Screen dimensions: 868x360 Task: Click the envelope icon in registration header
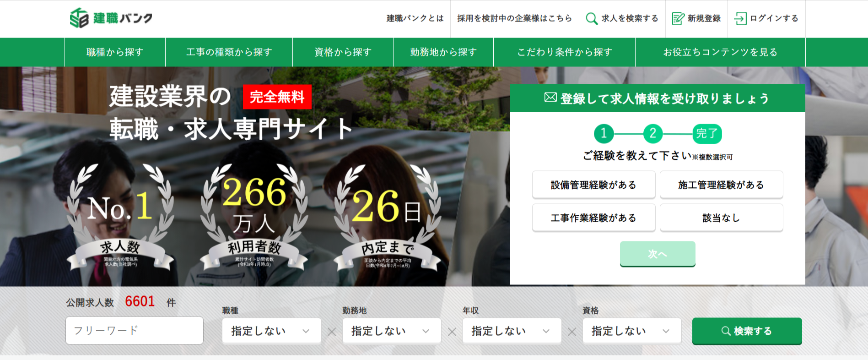coord(550,98)
